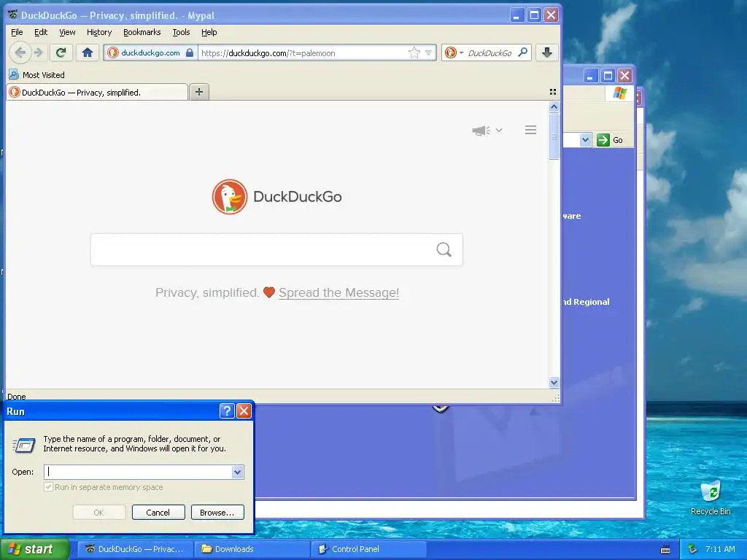Click the Mypal raccoon icon in title bar
This screenshot has width=747, height=560.
[x=12, y=15]
